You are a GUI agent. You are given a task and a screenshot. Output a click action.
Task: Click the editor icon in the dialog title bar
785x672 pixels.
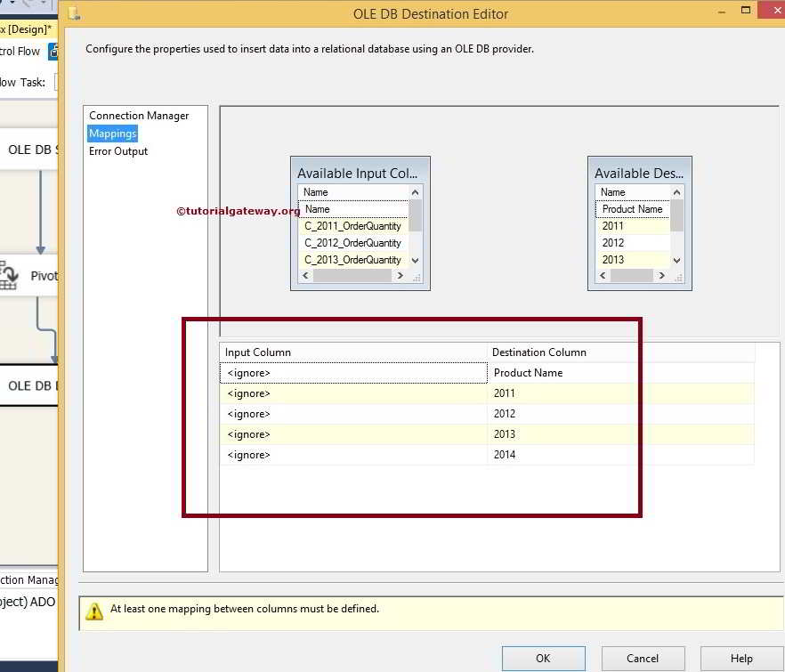point(74,13)
